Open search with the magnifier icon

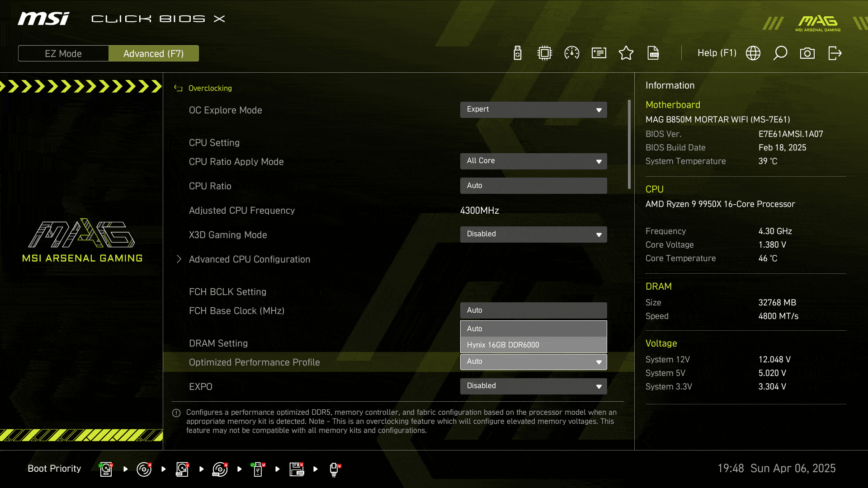coord(780,53)
